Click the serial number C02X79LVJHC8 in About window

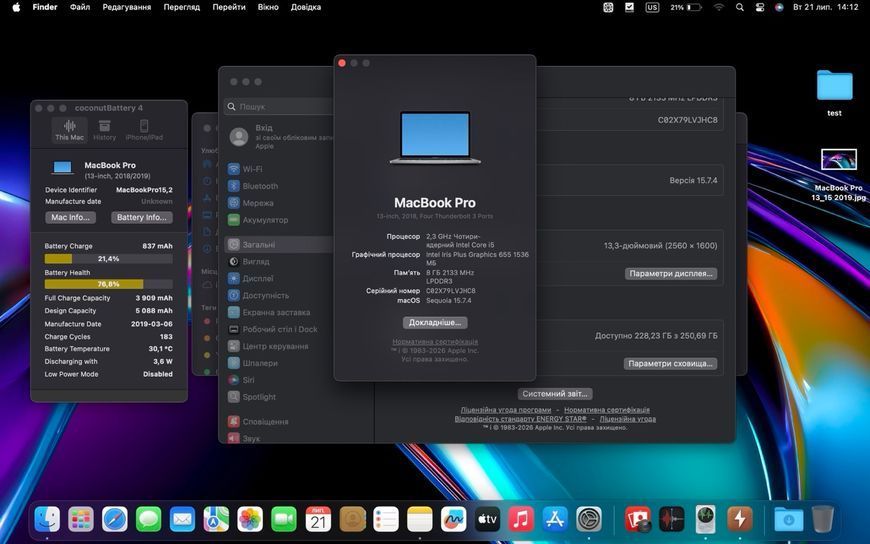451,290
